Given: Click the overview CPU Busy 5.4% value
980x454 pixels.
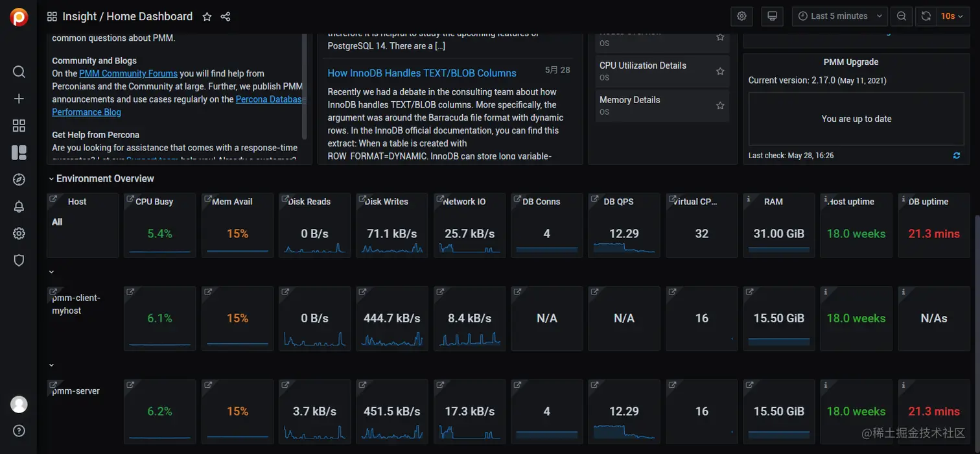Looking at the screenshot, I should tap(159, 233).
